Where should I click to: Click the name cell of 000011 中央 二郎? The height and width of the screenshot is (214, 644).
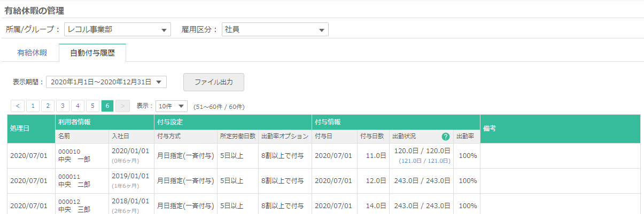(x=74, y=180)
